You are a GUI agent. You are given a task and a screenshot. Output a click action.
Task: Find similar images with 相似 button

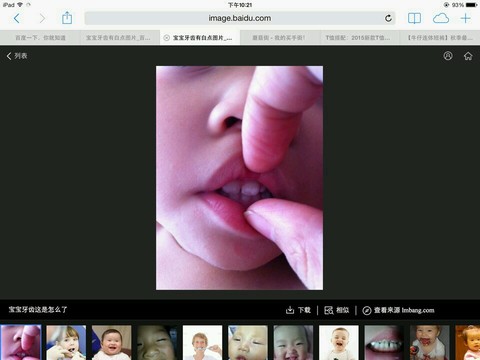point(337,310)
